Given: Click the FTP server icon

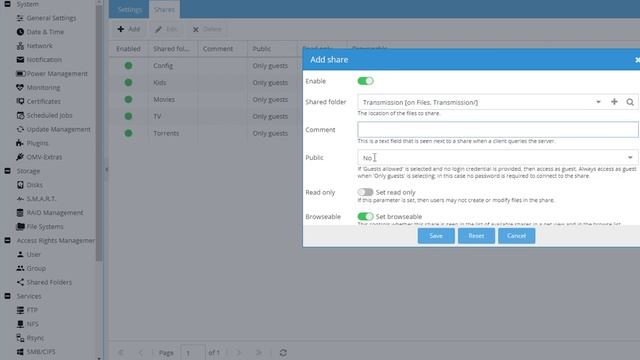Looking at the screenshot, I should click(20, 310).
